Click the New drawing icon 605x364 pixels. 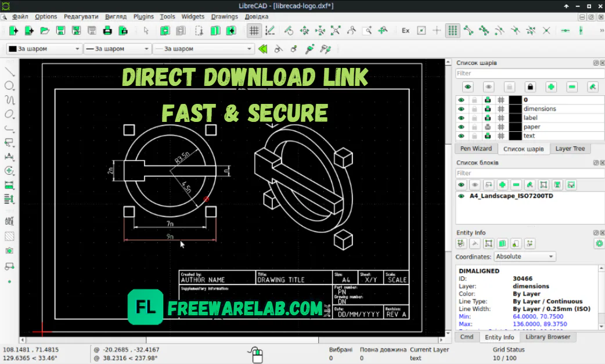point(13,30)
